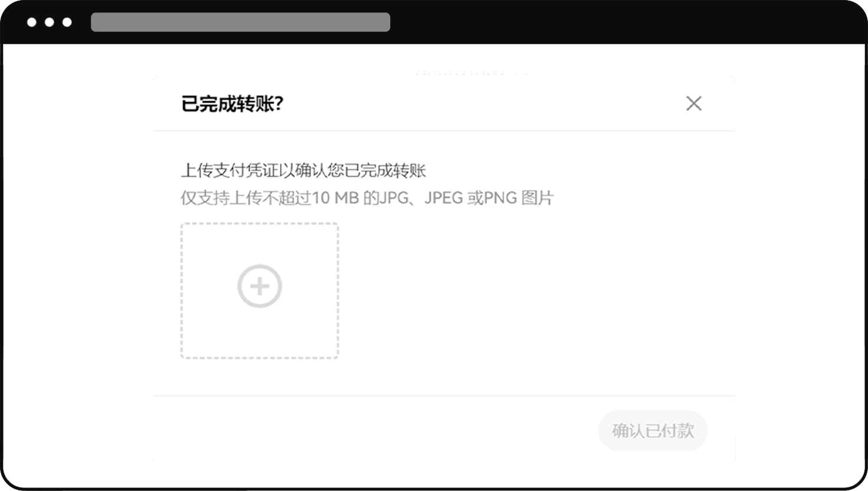This screenshot has height=491, width=868.
Task: Click blank dialog area beside the upload box
Action: (x=531, y=290)
